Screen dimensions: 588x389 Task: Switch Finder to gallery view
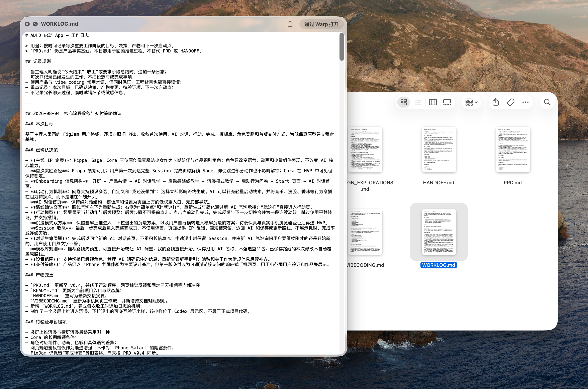447,102
